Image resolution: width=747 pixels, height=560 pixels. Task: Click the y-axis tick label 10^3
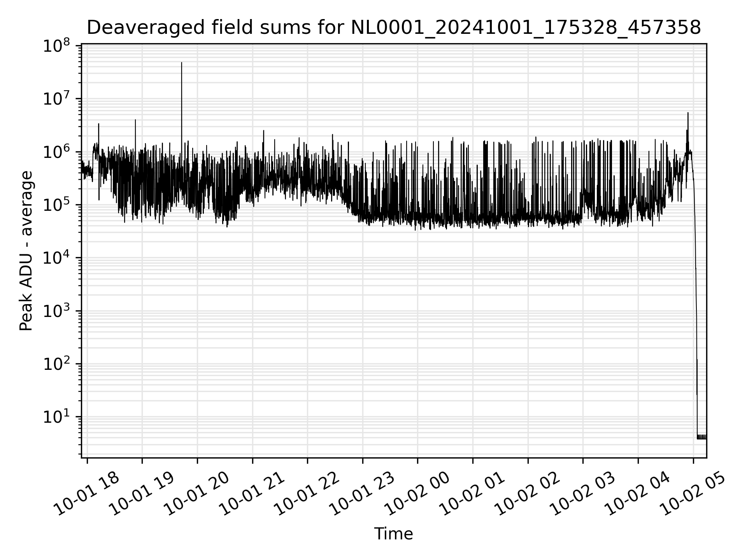click(x=56, y=311)
